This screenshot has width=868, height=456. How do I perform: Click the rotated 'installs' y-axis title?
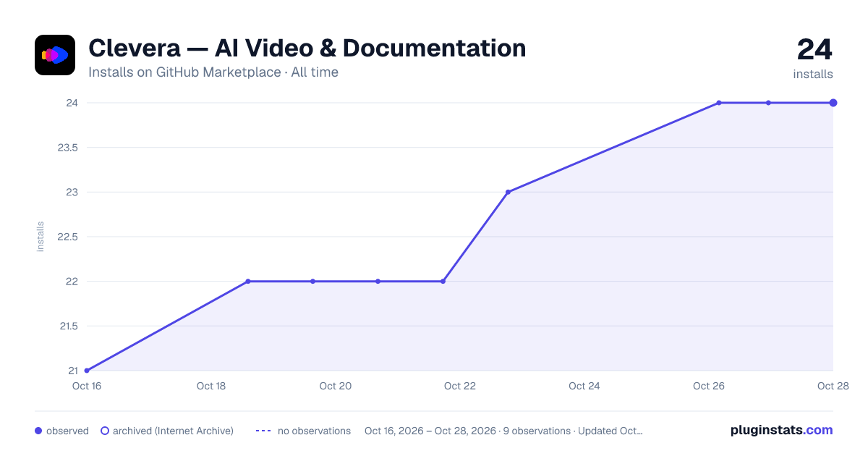pyautogui.click(x=41, y=237)
